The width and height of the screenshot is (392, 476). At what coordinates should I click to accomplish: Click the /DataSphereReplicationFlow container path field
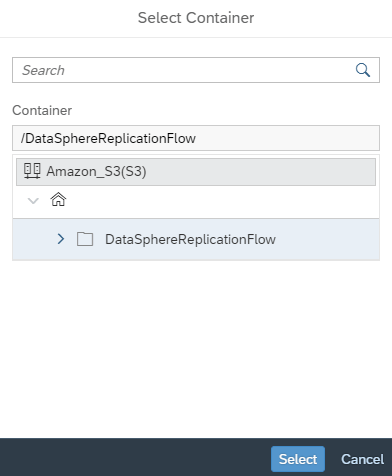tap(196, 138)
